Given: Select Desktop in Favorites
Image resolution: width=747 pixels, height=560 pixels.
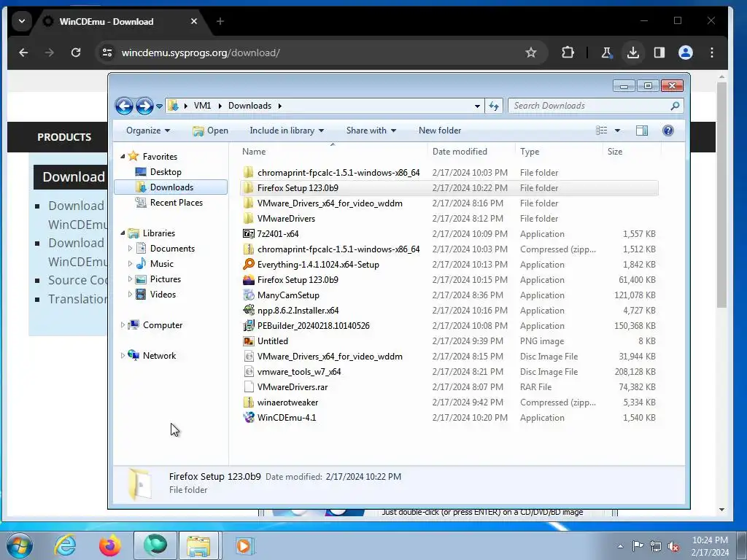Looking at the screenshot, I should click(166, 172).
